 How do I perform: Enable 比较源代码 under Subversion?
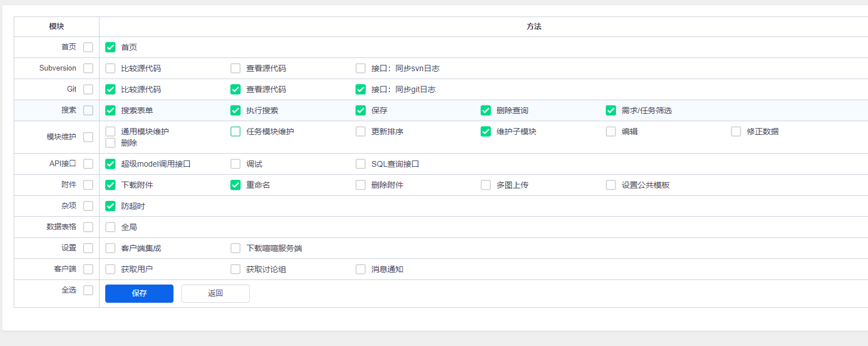tap(110, 68)
